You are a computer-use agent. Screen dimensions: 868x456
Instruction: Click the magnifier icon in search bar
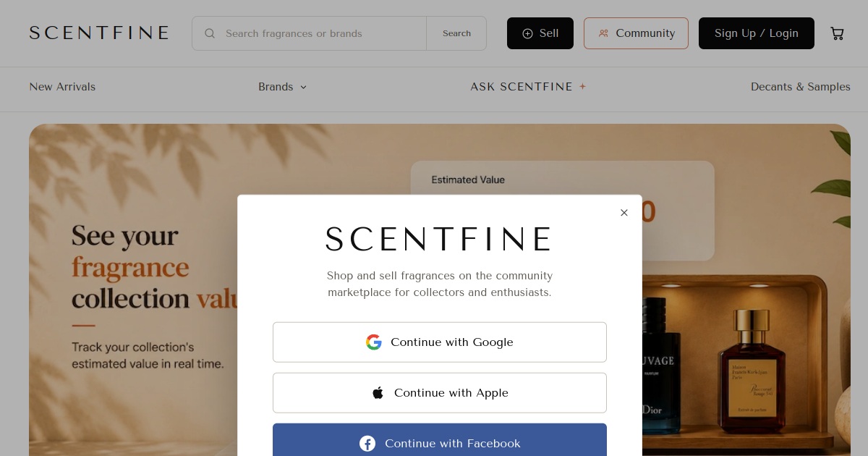point(210,33)
